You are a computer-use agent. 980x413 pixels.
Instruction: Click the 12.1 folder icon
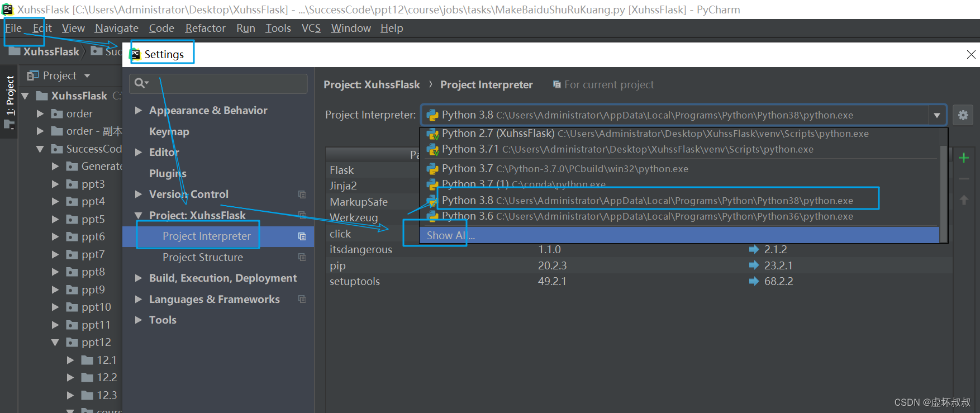(x=87, y=360)
